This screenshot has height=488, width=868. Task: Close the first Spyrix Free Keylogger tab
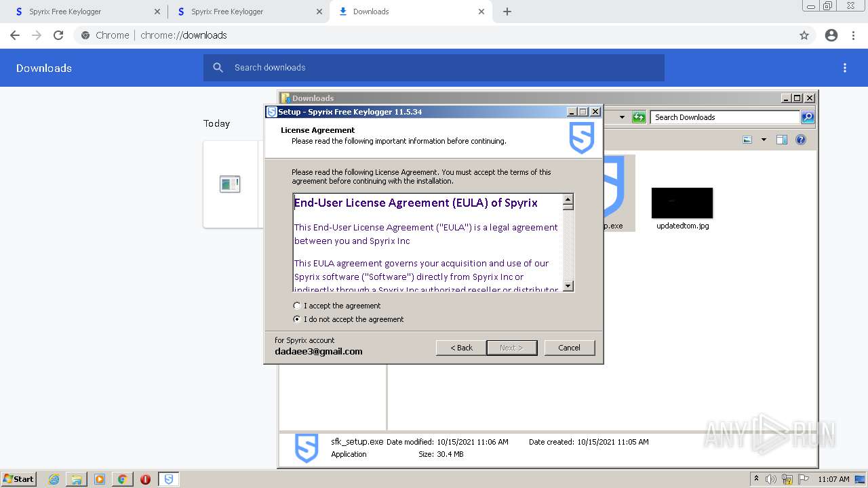pyautogui.click(x=157, y=12)
